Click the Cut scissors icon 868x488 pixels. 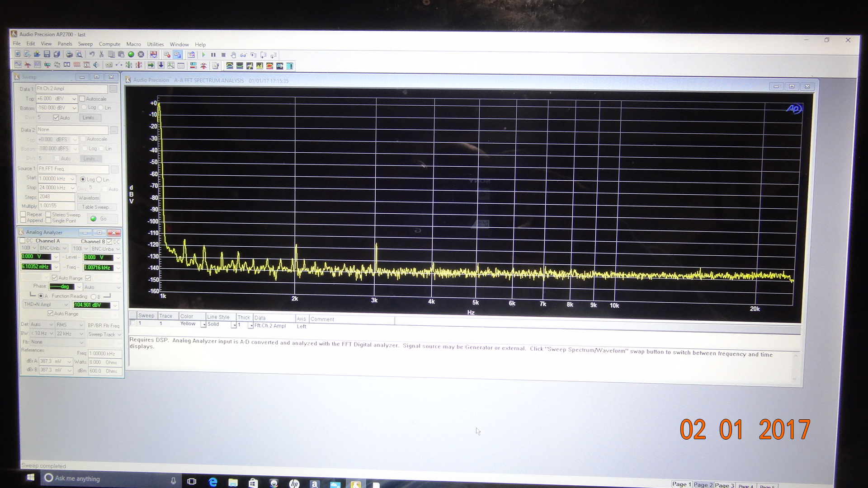tap(101, 54)
